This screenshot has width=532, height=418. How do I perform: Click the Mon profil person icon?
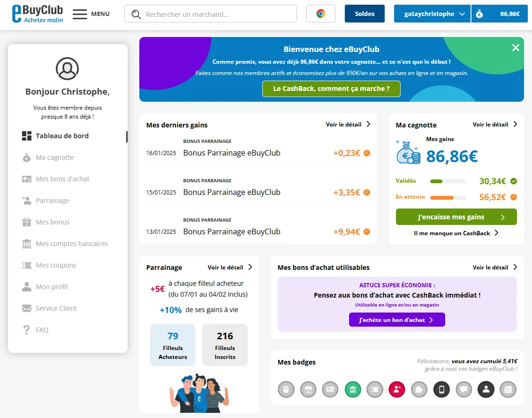[26, 287]
